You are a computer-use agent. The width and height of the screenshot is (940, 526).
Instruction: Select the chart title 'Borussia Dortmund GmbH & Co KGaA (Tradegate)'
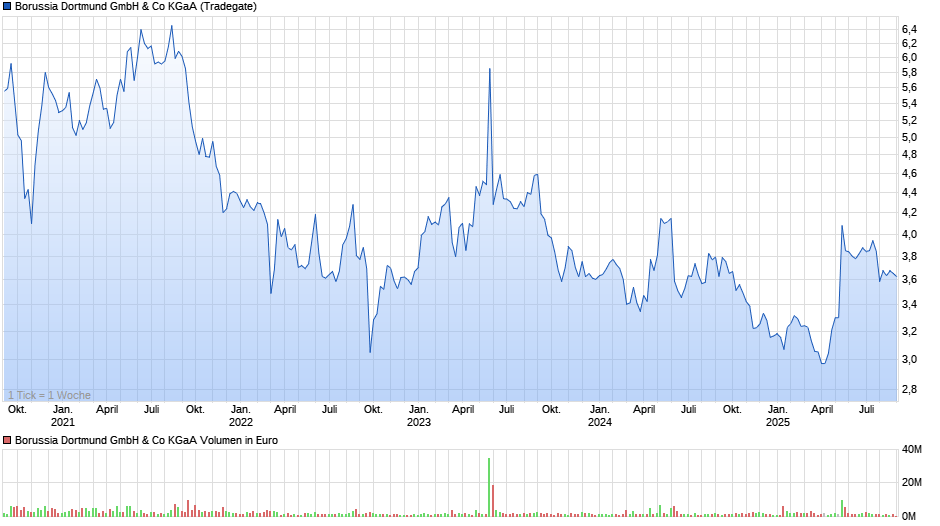click(136, 7)
